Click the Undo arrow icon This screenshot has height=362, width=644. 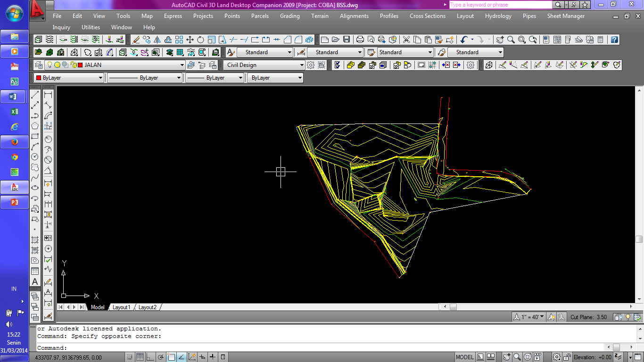click(464, 40)
